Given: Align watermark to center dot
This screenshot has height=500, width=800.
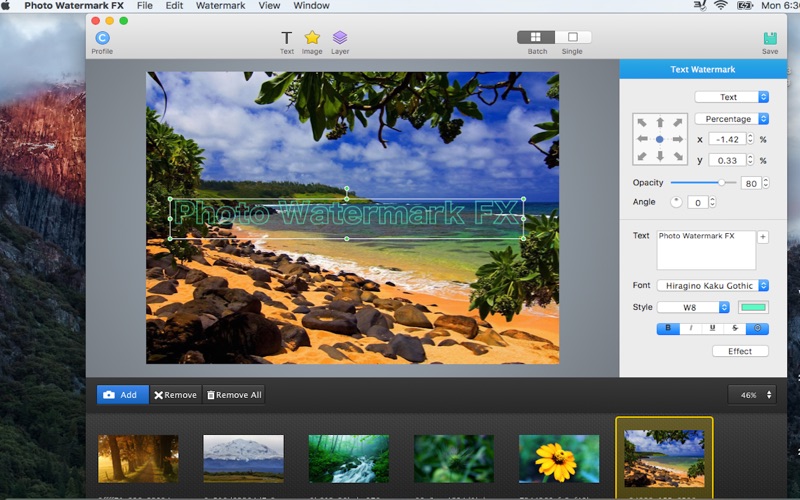Looking at the screenshot, I should (660, 139).
